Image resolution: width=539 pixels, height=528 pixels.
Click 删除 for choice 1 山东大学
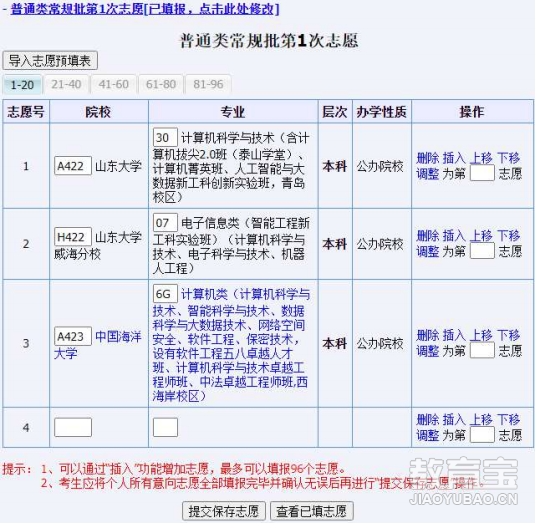[x=428, y=158]
